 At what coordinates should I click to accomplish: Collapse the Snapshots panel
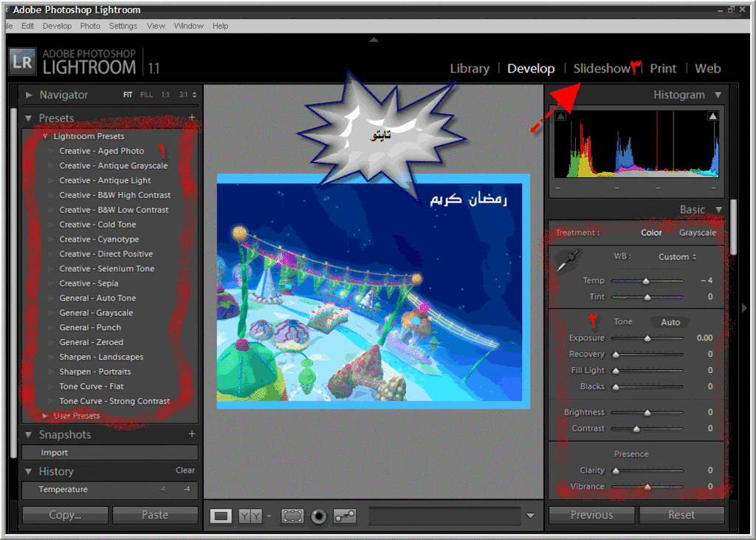coord(29,434)
